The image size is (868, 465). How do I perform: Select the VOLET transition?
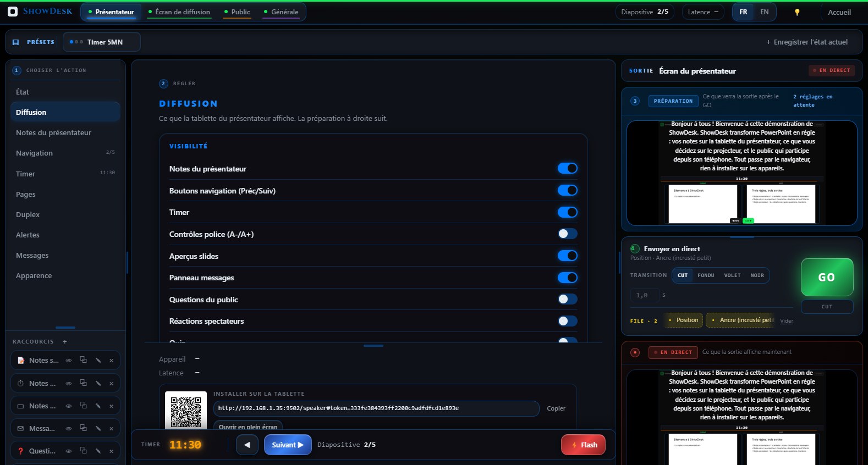click(732, 275)
